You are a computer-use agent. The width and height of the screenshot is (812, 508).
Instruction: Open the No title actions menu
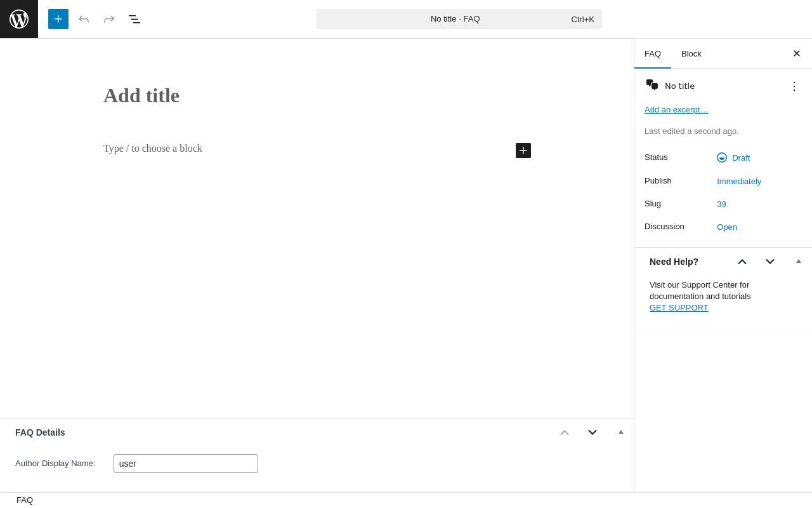794,86
